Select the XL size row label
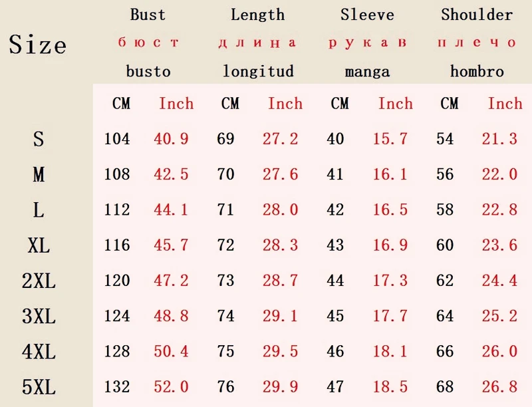532x407 pixels. coord(39,245)
